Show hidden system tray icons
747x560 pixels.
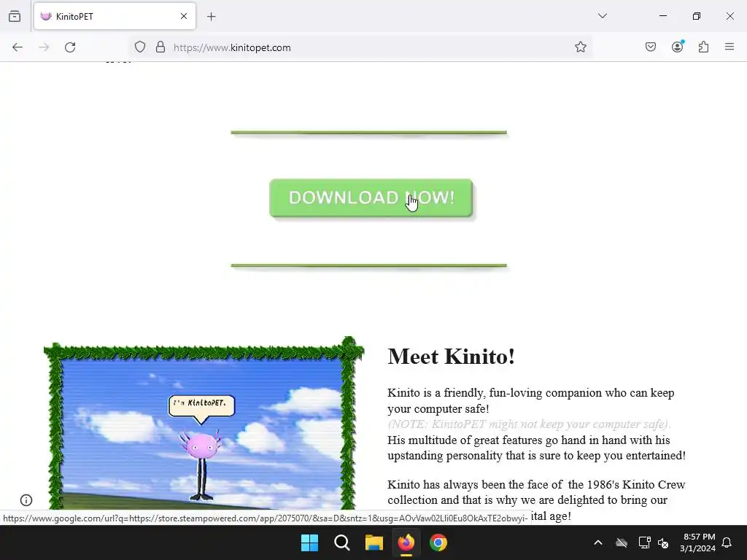(x=598, y=542)
